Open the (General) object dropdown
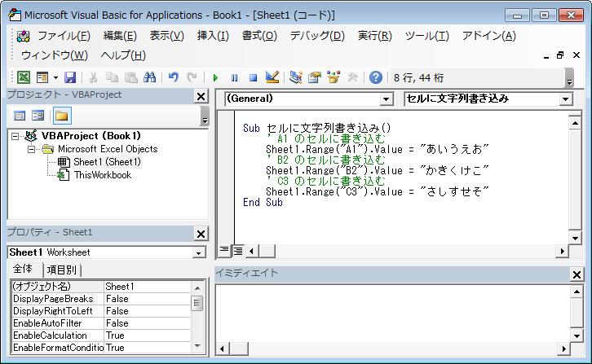 386,99
